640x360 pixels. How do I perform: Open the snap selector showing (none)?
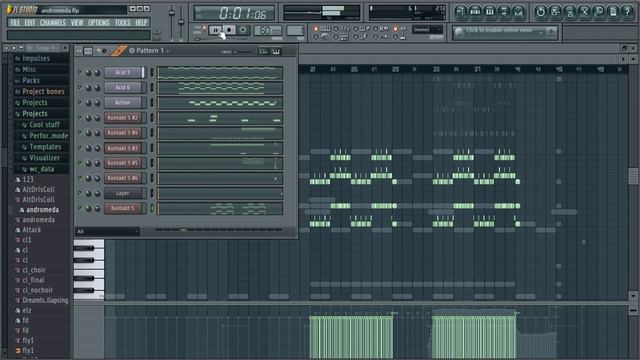tap(427, 30)
